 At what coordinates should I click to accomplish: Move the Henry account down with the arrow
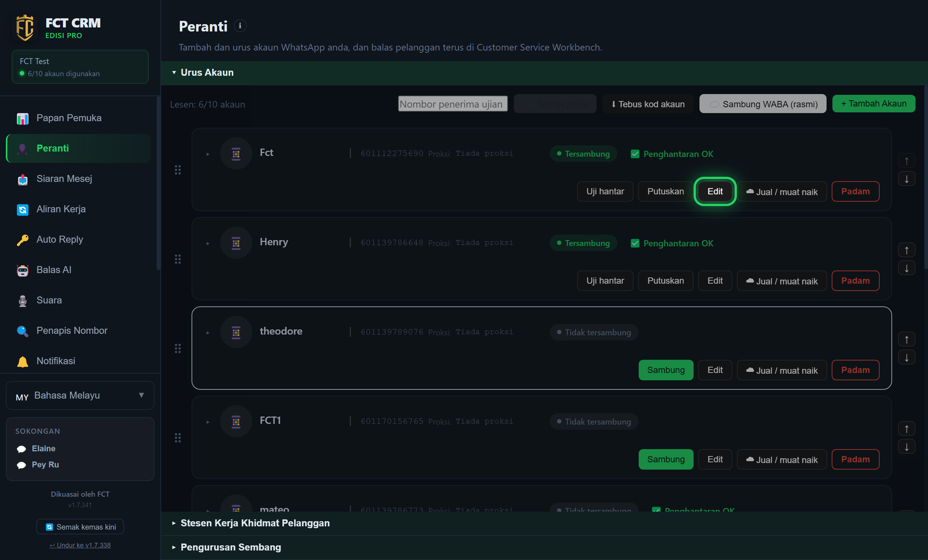[906, 268]
